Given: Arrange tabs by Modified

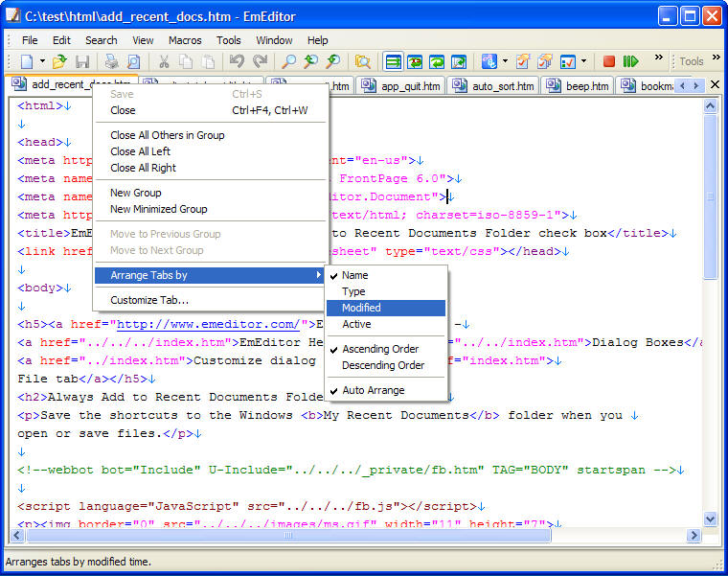Looking at the screenshot, I should tap(386, 308).
